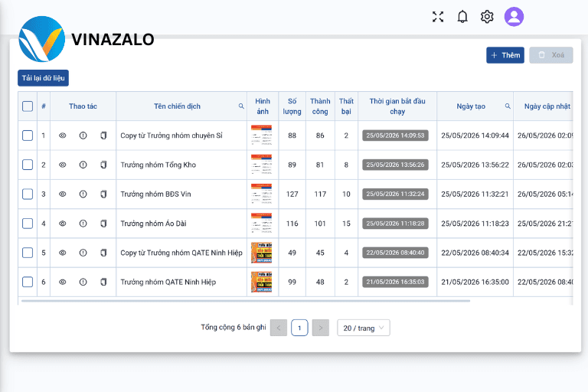Click the Xoá button

coord(551,55)
